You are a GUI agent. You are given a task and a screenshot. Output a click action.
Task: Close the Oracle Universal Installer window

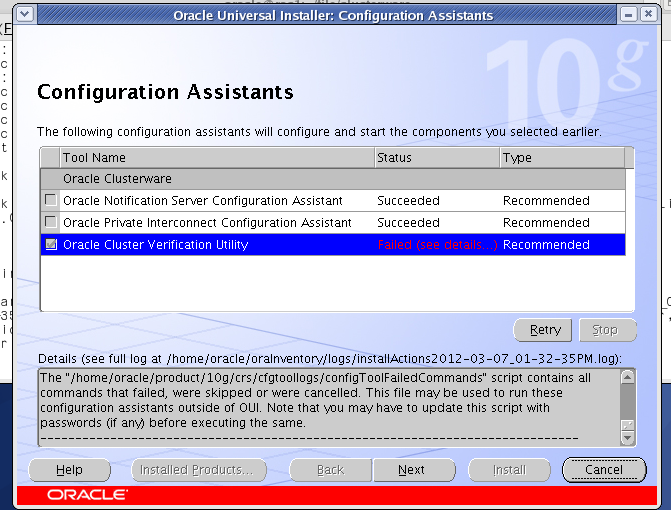pos(648,15)
